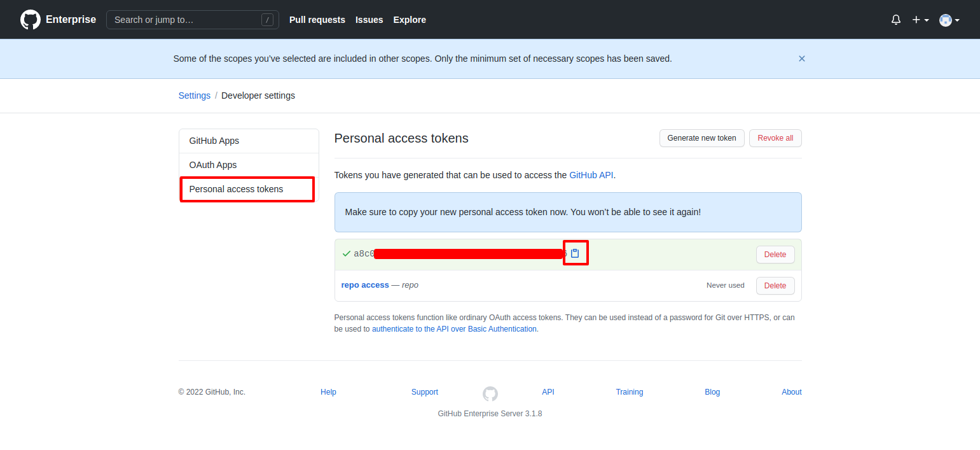Follow the Settings breadcrumb link
980x450 pixels.
point(195,95)
